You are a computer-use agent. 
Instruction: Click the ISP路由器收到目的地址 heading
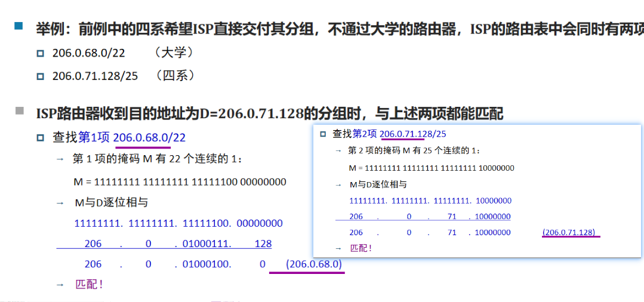click(269, 113)
